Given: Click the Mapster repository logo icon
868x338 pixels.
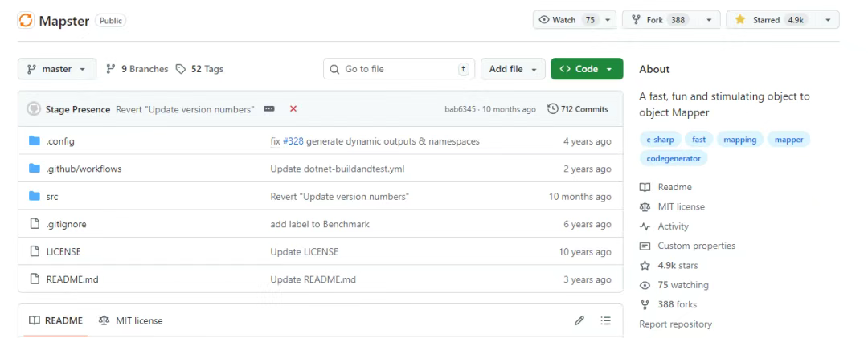Looking at the screenshot, I should (26, 21).
